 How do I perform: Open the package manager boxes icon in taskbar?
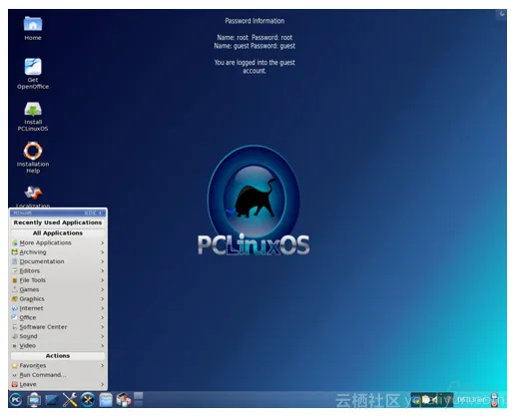tap(124, 399)
